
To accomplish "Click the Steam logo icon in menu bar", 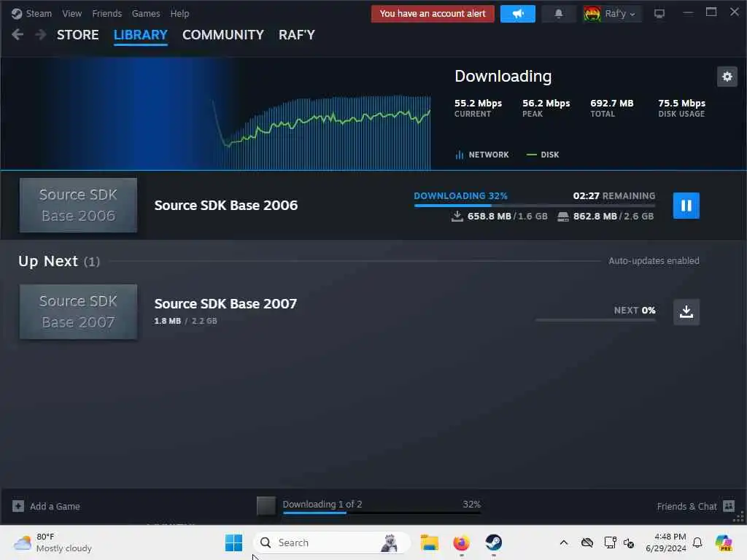I will 17,14.
